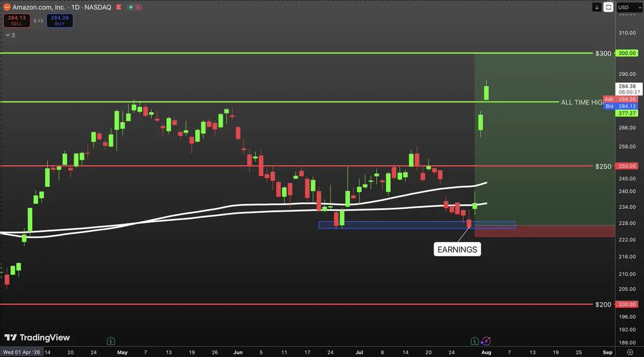Click the down-arrow scroll button at top right
This screenshot has height=357, width=644.
(x=597, y=7)
